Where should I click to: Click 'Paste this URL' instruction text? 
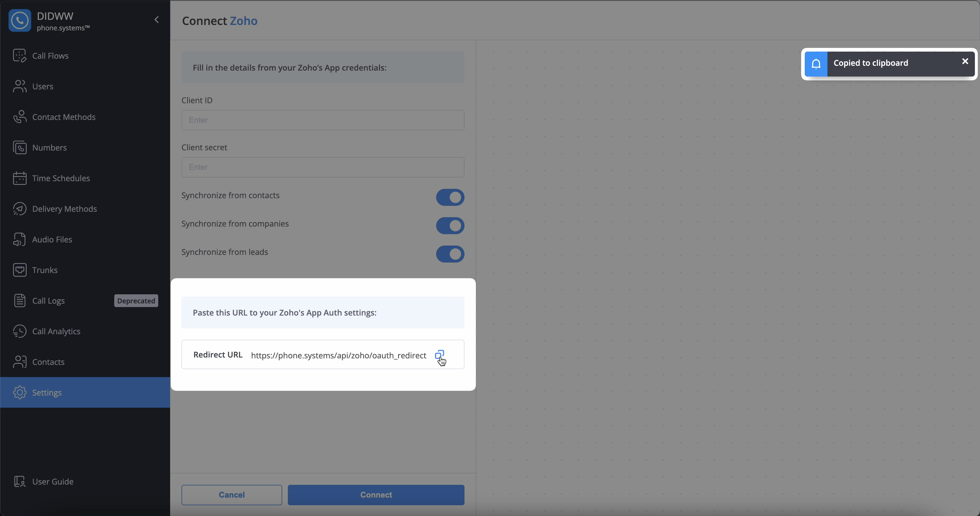click(x=285, y=312)
